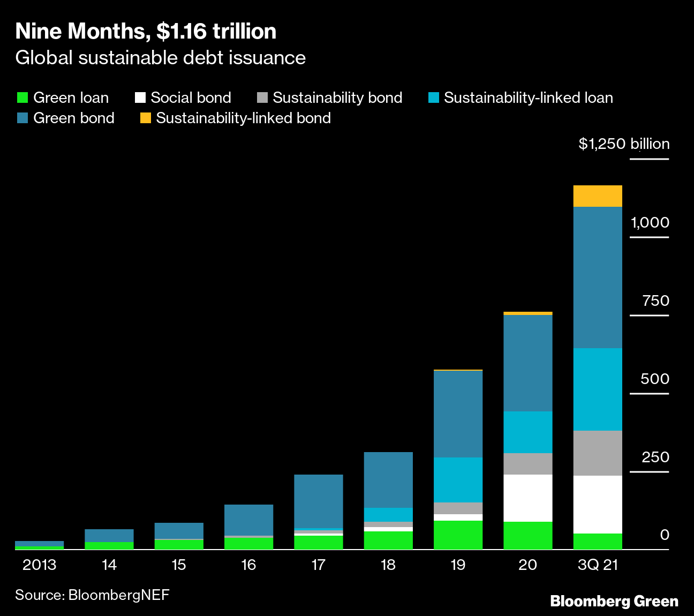Click the cyan Sustainability-linked loan legend swatch

pyautogui.click(x=433, y=97)
